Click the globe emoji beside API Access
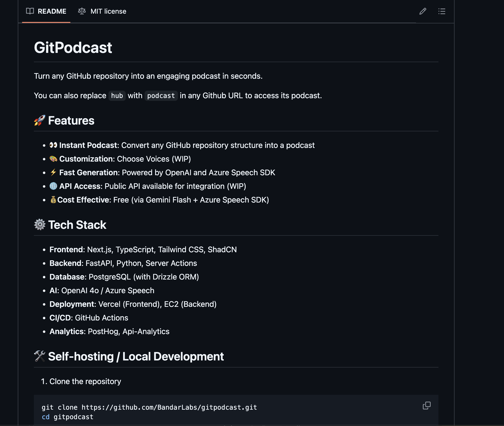Image resolution: width=504 pixels, height=426 pixels. (53, 186)
